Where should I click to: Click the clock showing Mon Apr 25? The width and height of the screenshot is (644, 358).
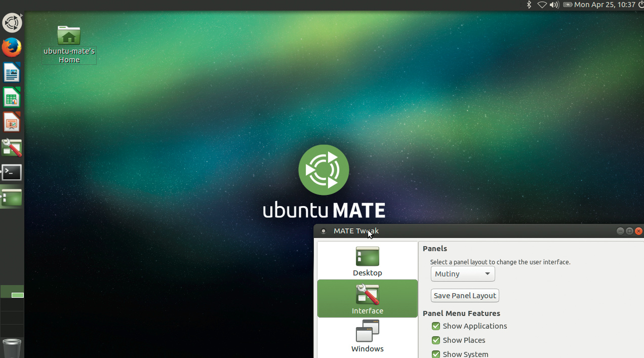click(605, 5)
